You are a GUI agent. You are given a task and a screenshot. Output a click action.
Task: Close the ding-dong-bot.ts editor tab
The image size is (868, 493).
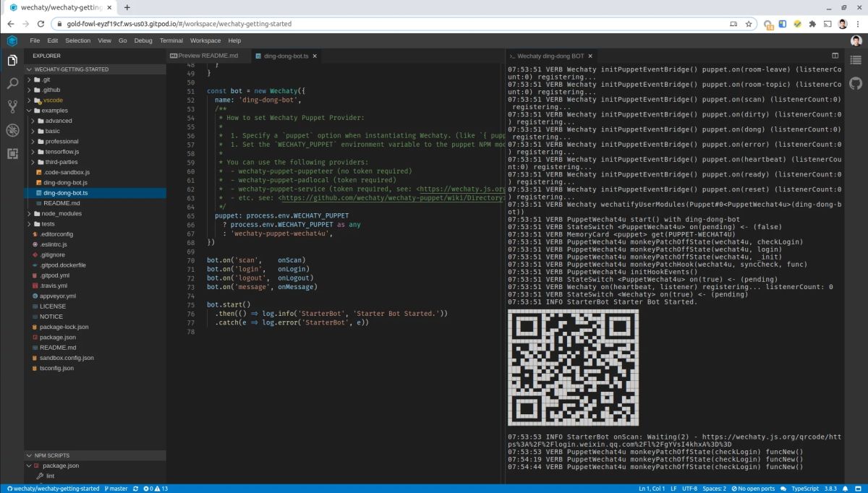[x=315, y=56]
